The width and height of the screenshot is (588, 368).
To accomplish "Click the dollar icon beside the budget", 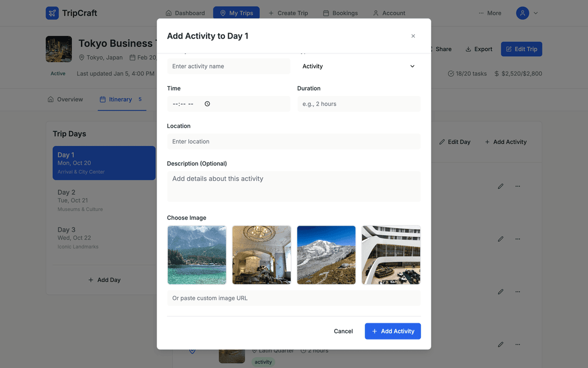I will [497, 73].
